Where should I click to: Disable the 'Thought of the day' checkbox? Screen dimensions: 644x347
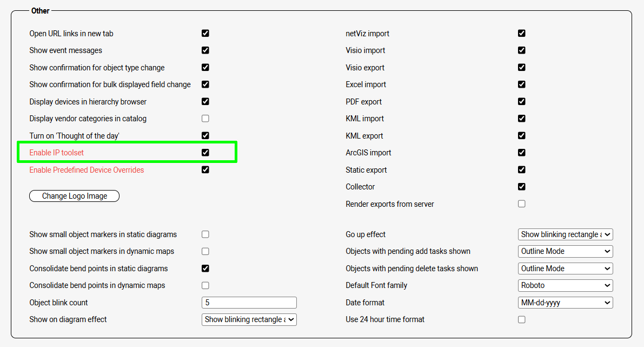click(x=205, y=135)
